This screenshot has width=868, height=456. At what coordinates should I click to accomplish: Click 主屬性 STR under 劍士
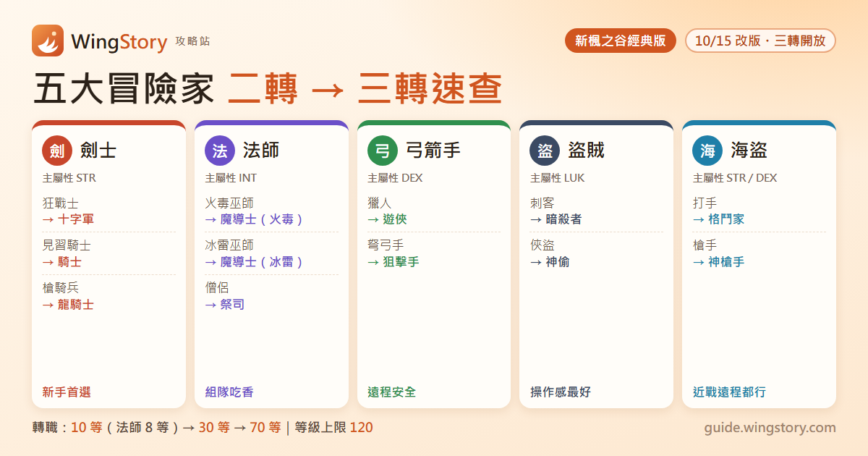[x=69, y=178]
